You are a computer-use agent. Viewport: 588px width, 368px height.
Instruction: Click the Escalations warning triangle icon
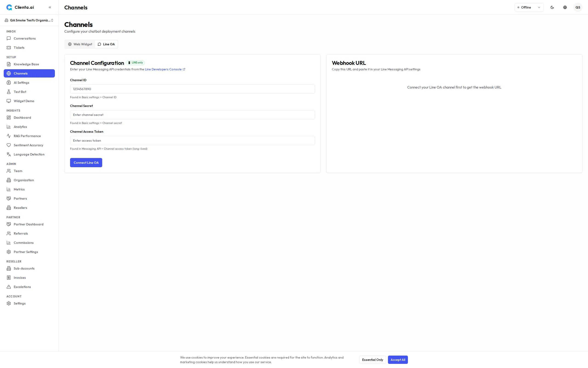pos(9,287)
